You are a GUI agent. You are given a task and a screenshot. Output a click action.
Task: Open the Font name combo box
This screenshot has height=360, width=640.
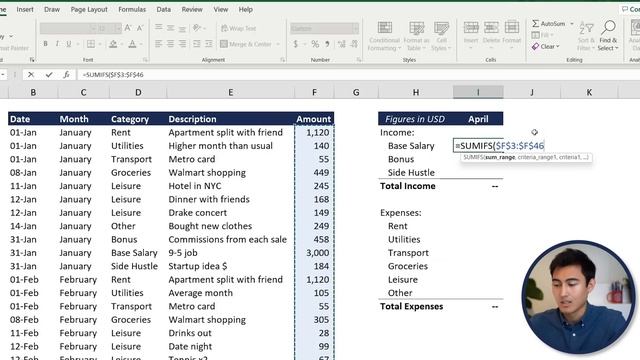pyautogui.click(x=68, y=28)
